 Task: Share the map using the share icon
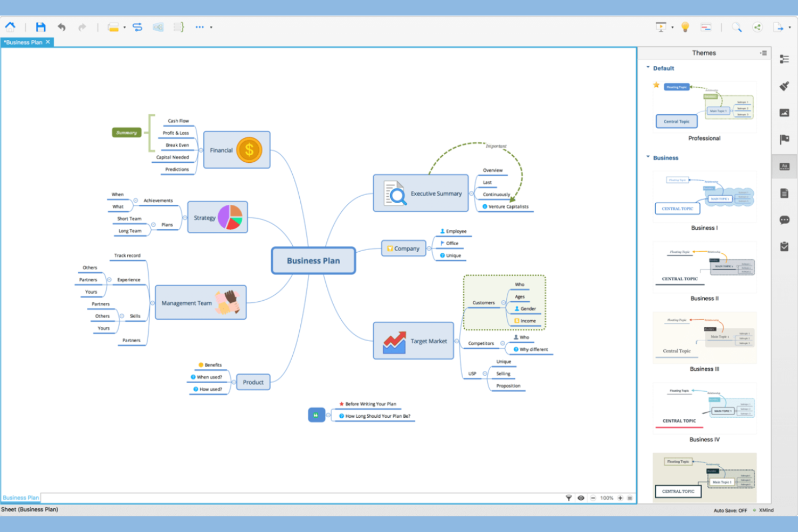coord(758,27)
